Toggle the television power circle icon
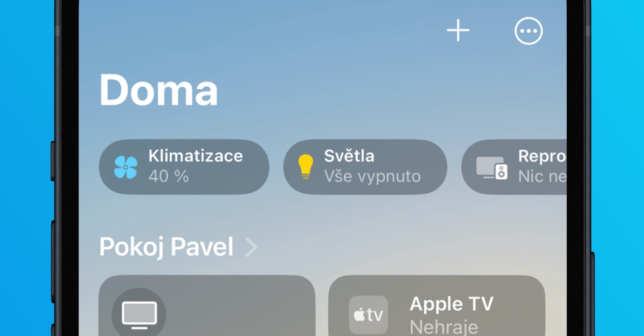The height and width of the screenshot is (336, 644). coord(139,314)
